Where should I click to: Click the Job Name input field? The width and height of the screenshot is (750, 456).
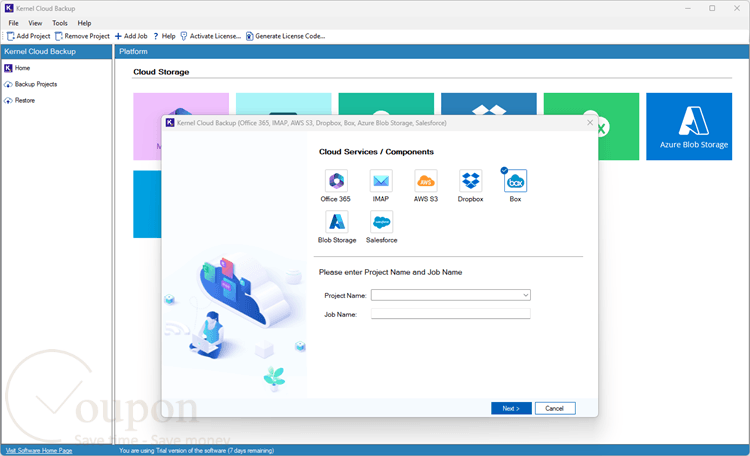451,314
